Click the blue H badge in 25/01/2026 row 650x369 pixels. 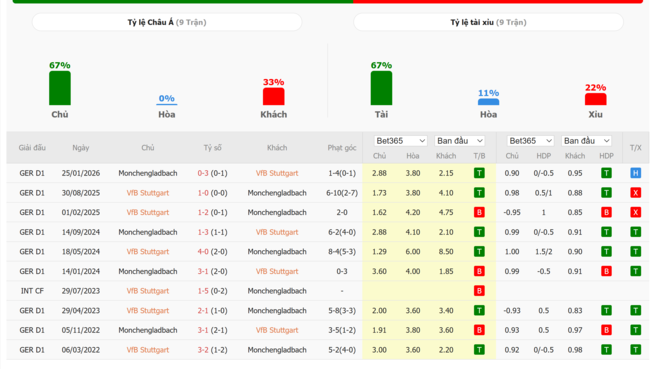pos(635,173)
